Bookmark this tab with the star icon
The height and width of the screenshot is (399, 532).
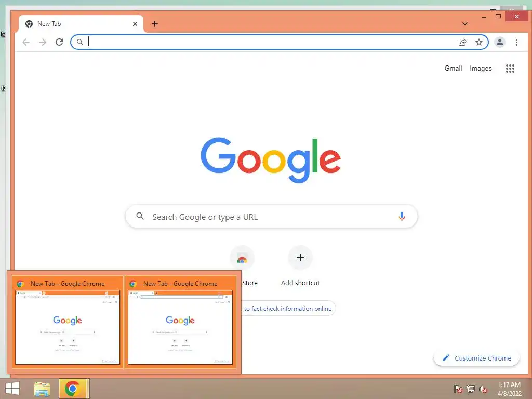click(478, 42)
